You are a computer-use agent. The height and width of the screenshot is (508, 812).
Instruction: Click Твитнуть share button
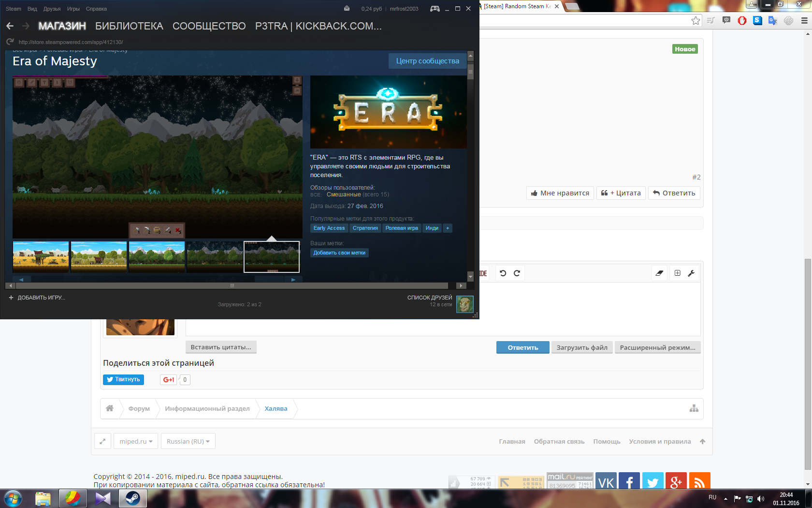(123, 379)
